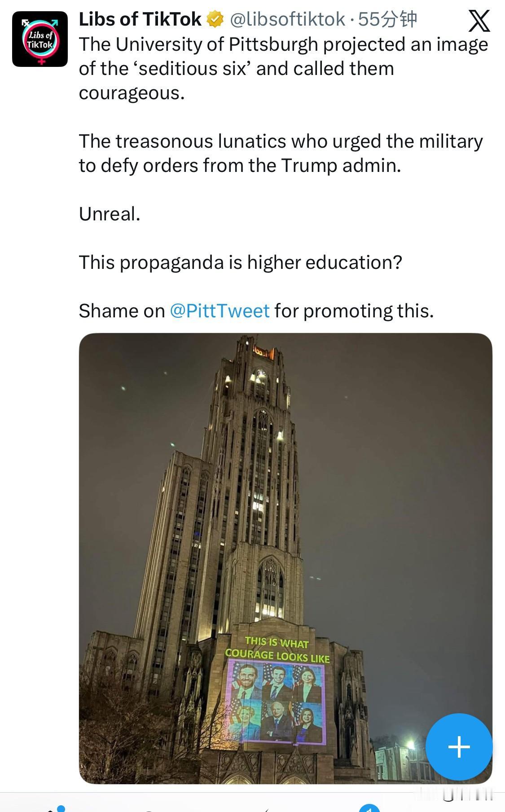Image resolution: width=505 pixels, height=812 pixels.
Task: Open the @PittTweet mention link
Action: click(x=220, y=311)
